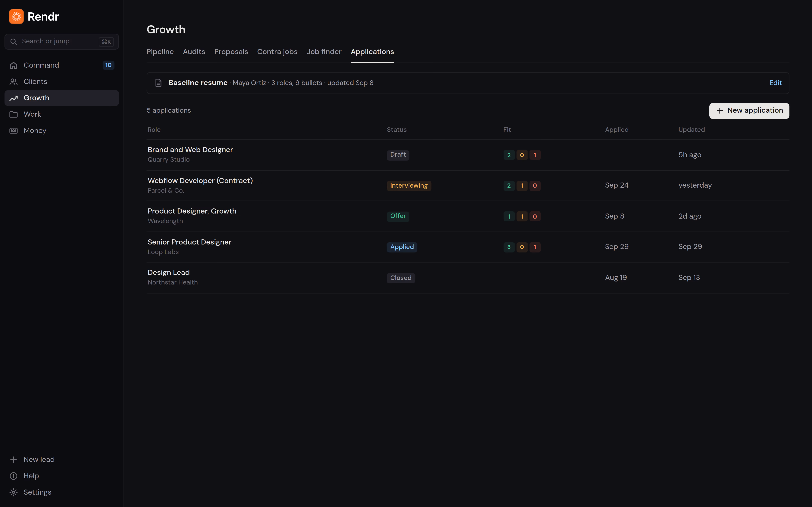Click the Interviewing status badge
The height and width of the screenshot is (507, 812).
[x=409, y=186]
